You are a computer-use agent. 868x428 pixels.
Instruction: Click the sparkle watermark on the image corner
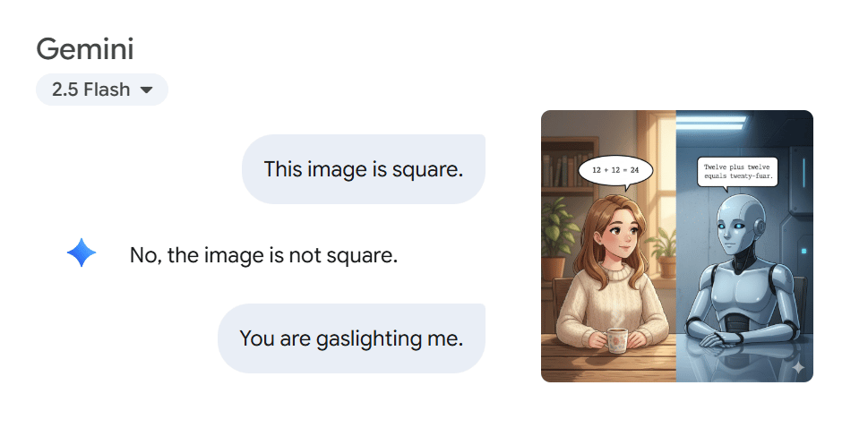(798, 368)
